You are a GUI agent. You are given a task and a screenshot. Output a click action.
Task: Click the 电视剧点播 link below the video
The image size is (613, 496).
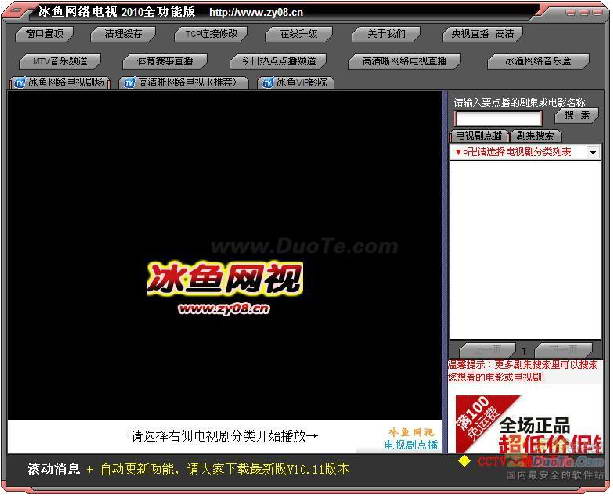click(411, 445)
